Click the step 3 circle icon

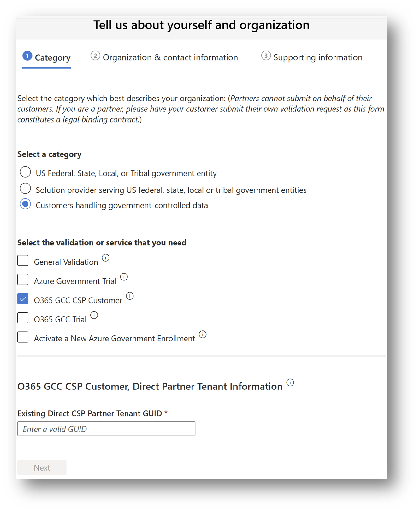click(x=266, y=56)
